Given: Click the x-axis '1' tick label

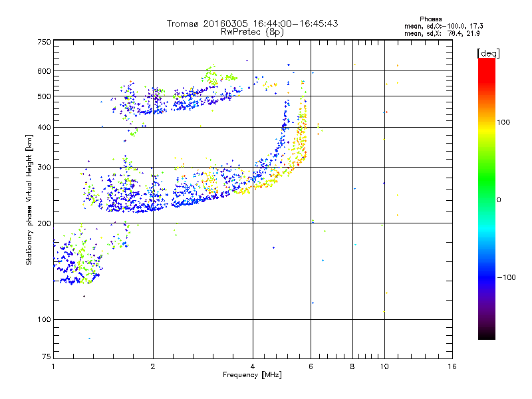Looking at the screenshot, I should coord(53,366).
